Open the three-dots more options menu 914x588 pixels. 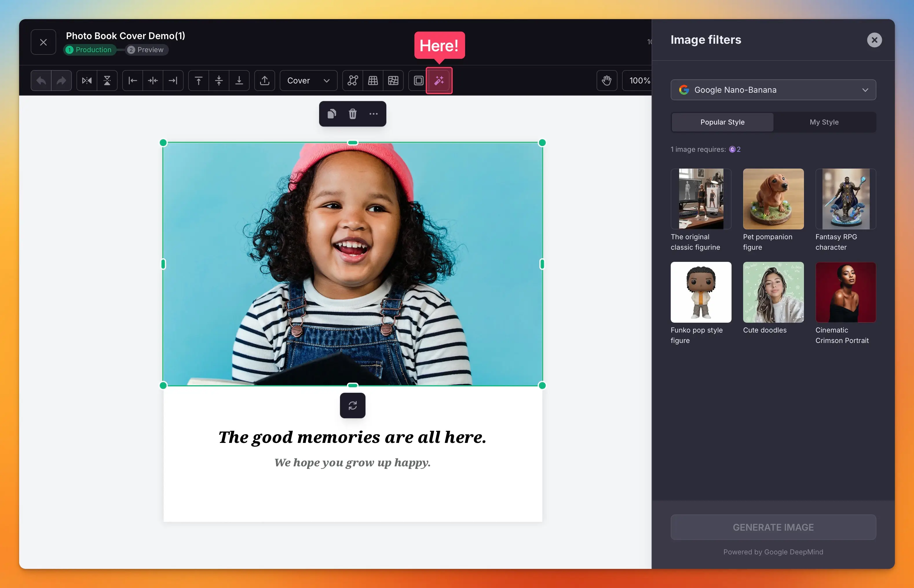tap(373, 114)
